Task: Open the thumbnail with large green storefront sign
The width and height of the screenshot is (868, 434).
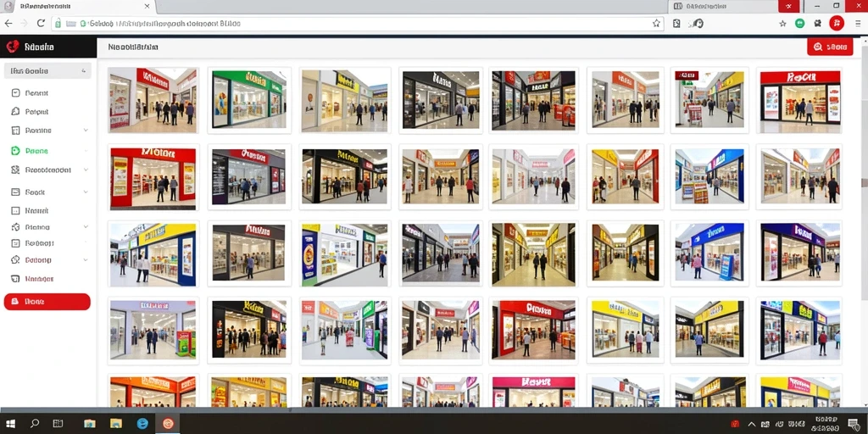Action: (249, 99)
